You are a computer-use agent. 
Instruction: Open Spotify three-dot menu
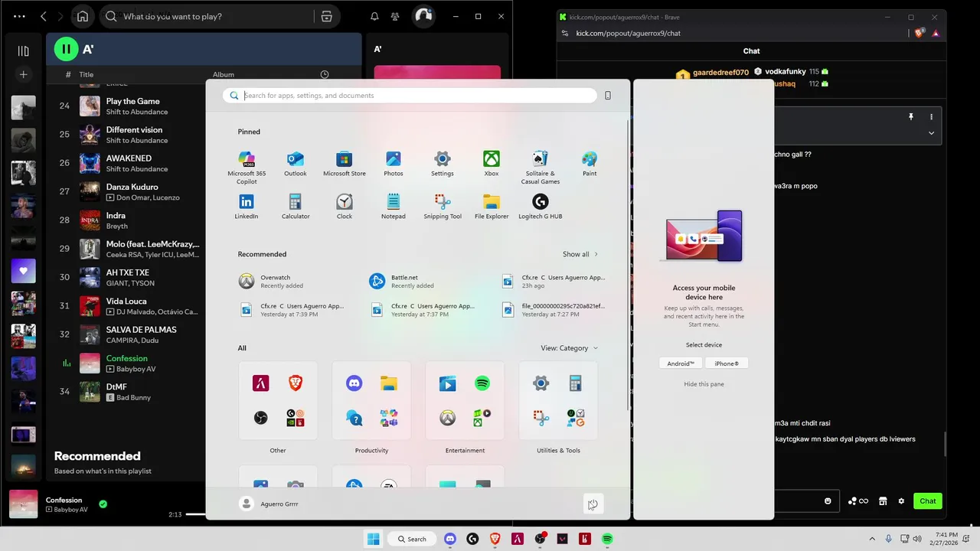pyautogui.click(x=19, y=16)
